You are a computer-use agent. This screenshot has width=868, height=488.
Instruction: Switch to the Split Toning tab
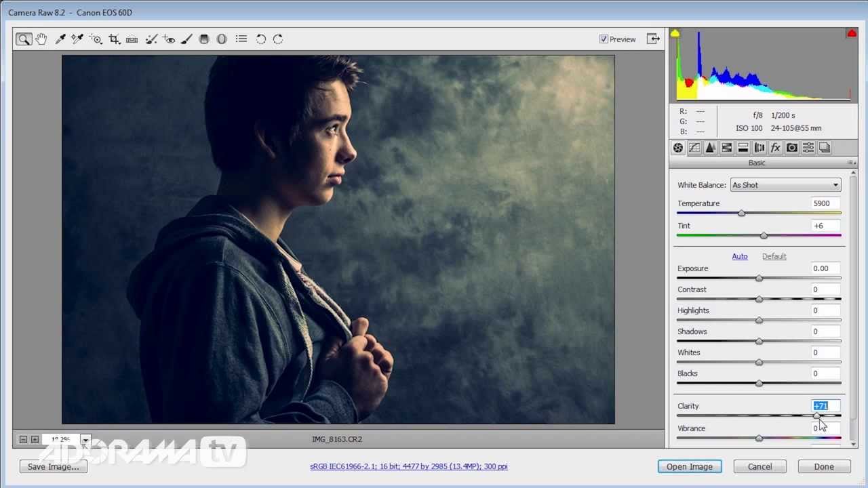[743, 148]
